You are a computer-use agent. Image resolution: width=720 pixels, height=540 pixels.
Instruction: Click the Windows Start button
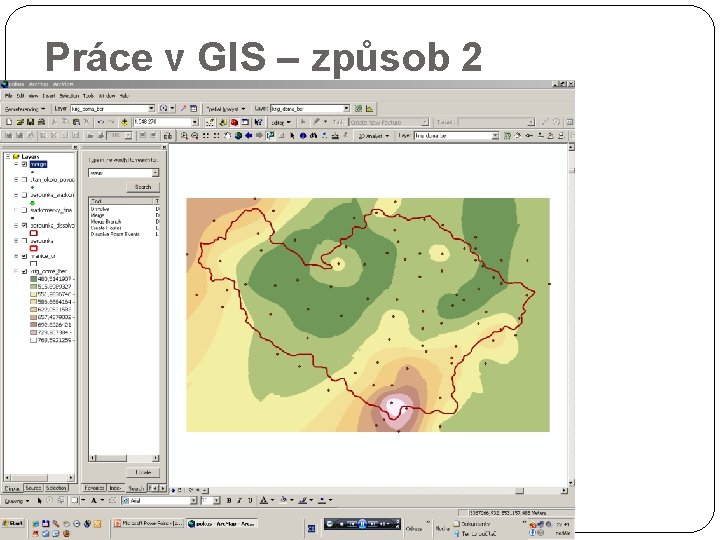(13, 523)
